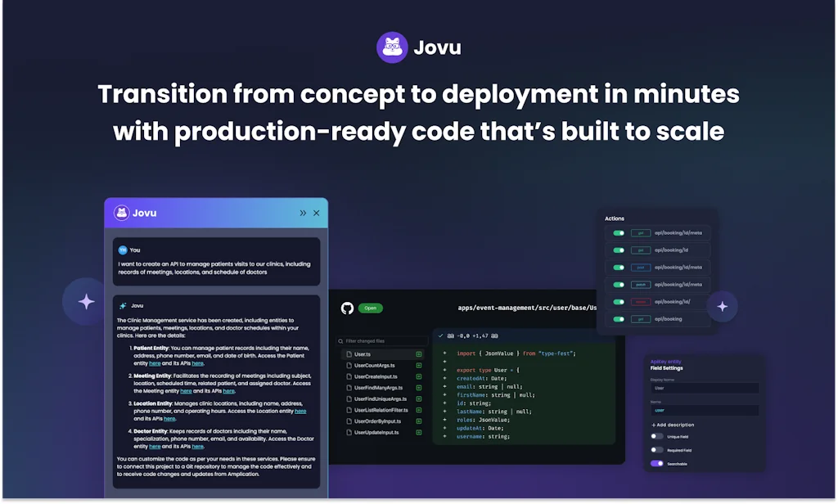Enable the Required Field switch
838x504 pixels.
[x=657, y=450]
